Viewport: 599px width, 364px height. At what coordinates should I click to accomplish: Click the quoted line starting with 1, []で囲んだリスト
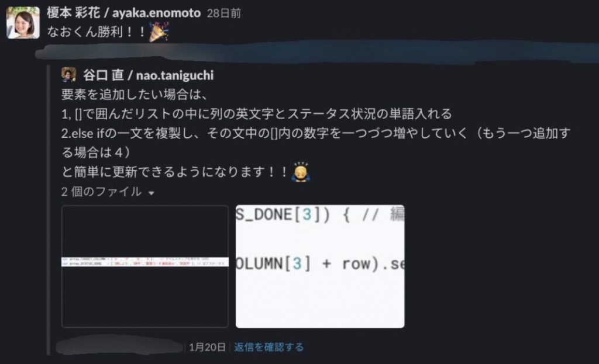(257, 114)
